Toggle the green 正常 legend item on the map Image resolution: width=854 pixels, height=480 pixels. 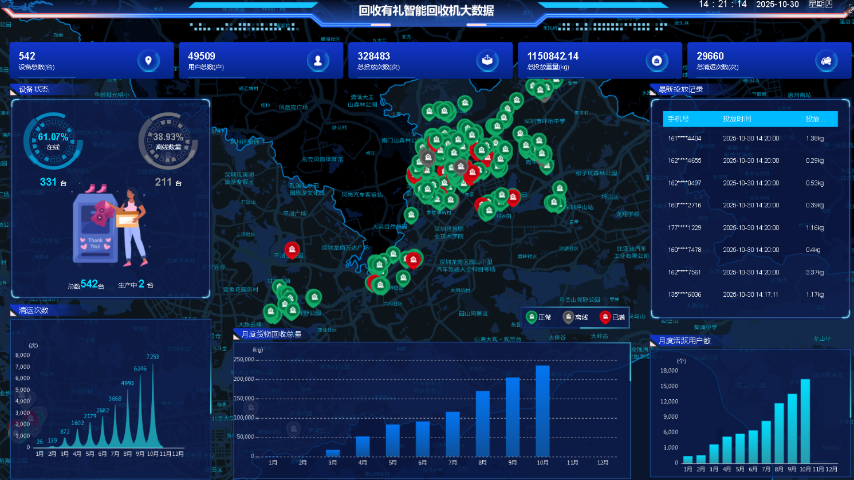(539, 317)
